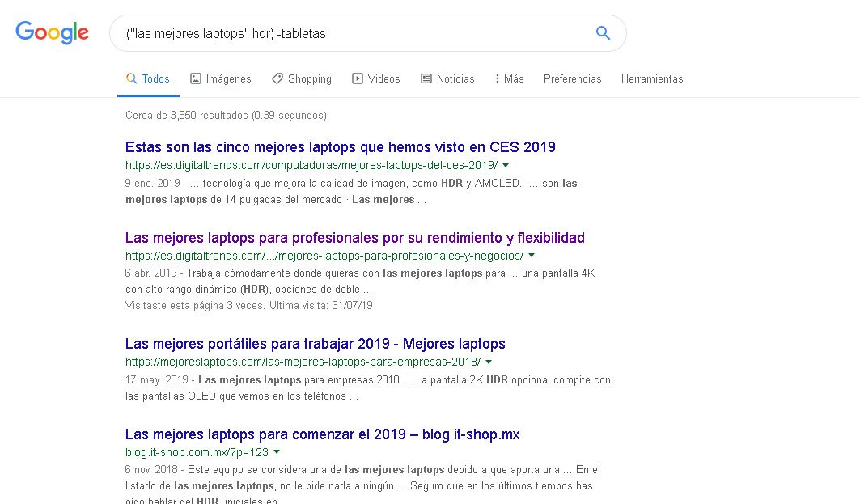Click the blue search magnifier icon
The image size is (860, 504).
click(603, 33)
